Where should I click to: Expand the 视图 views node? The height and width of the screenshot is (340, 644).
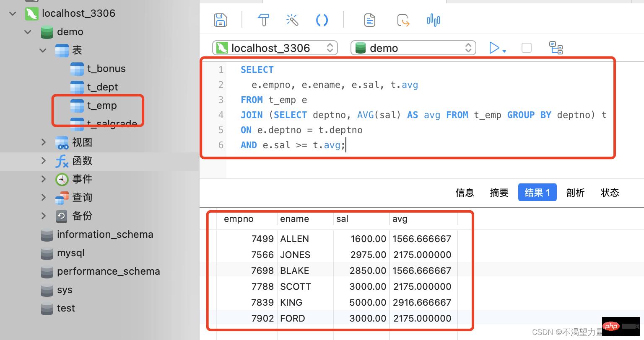[44, 142]
